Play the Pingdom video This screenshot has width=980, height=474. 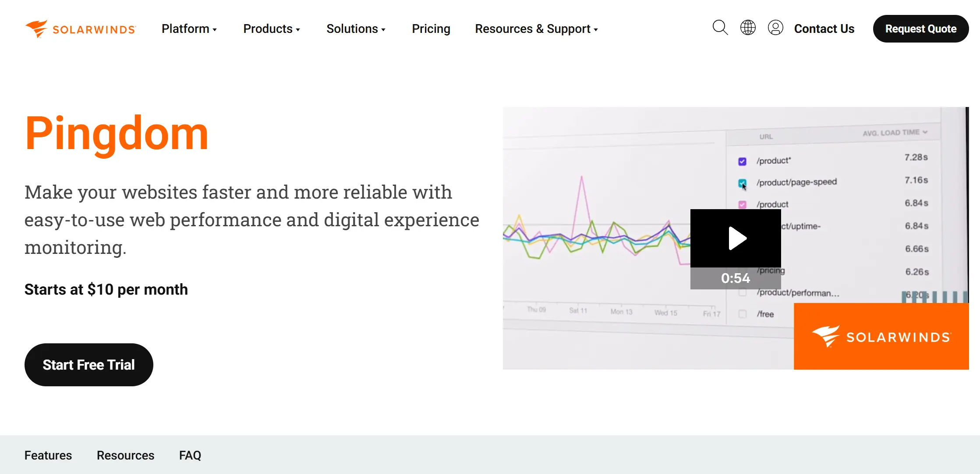(736, 238)
